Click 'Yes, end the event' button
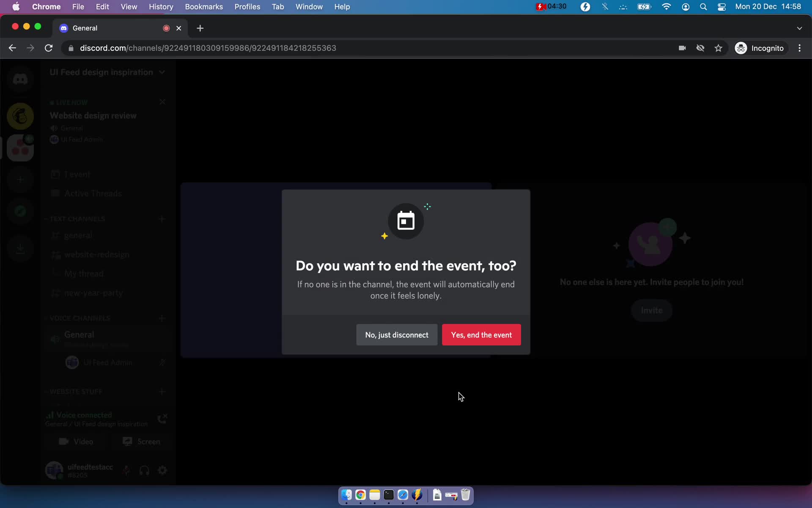 (481, 334)
